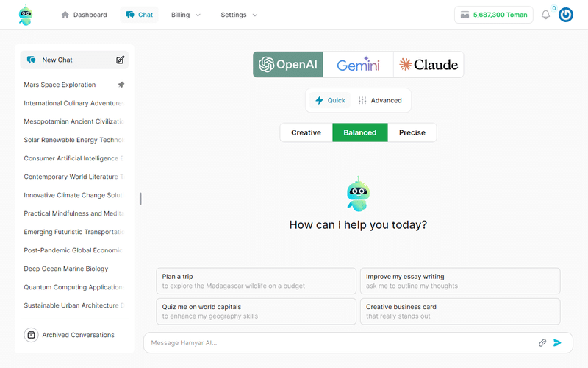The height and width of the screenshot is (368, 588).
Task: Open Contemporary World Literature conversation
Action: click(x=74, y=177)
